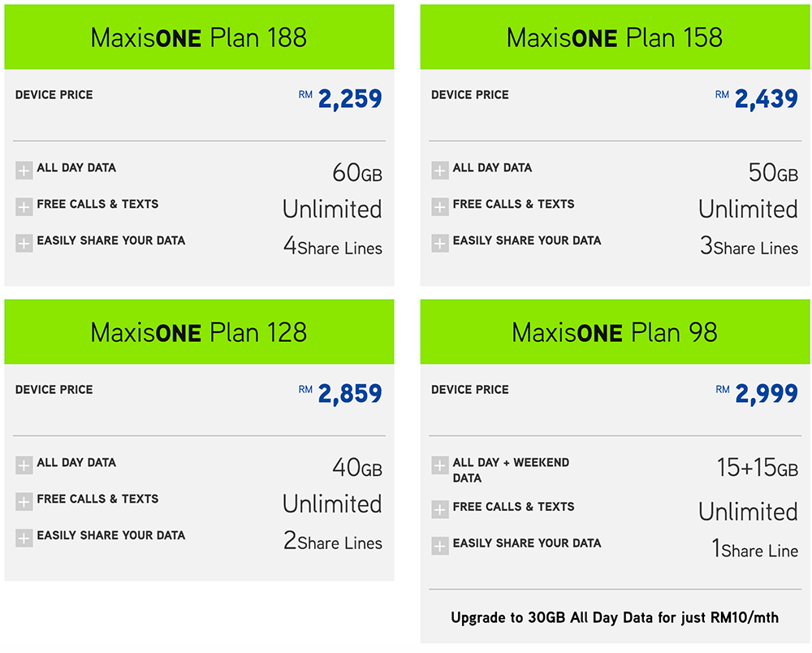
Task: Select the MaxisONE Plan 158 header
Action: (x=615, y=37)
